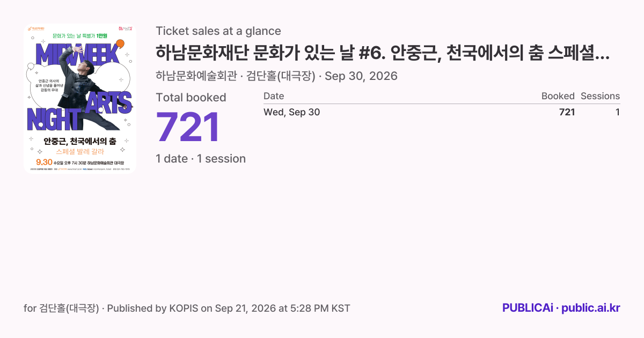Click the session count 1 in the row
This screenshot has width=644, height=338.
[618, 112]
